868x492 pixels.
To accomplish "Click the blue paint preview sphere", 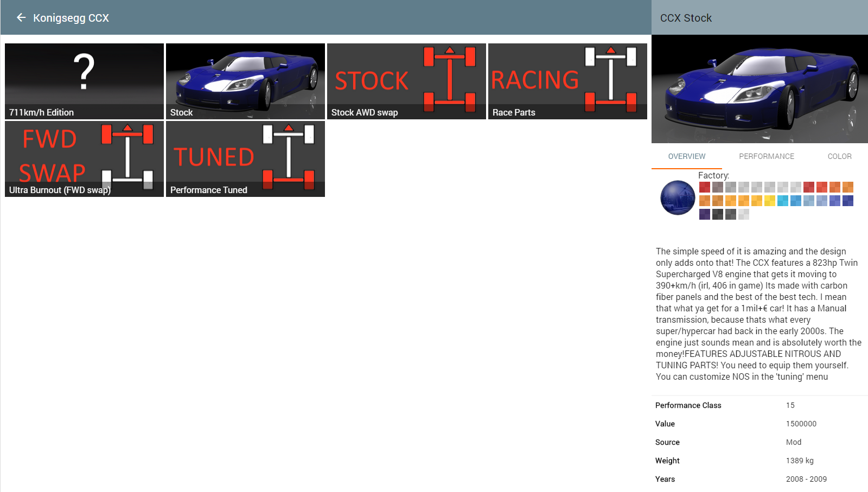I will 678,197.
